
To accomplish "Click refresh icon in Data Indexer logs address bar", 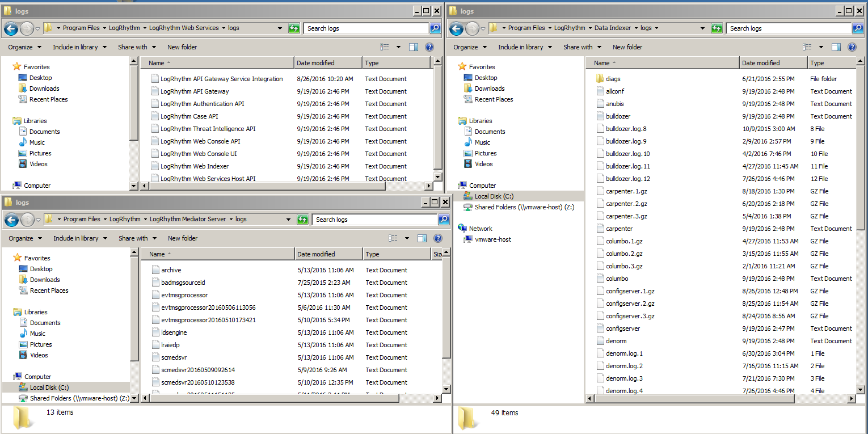I will (x=717, y=28).
